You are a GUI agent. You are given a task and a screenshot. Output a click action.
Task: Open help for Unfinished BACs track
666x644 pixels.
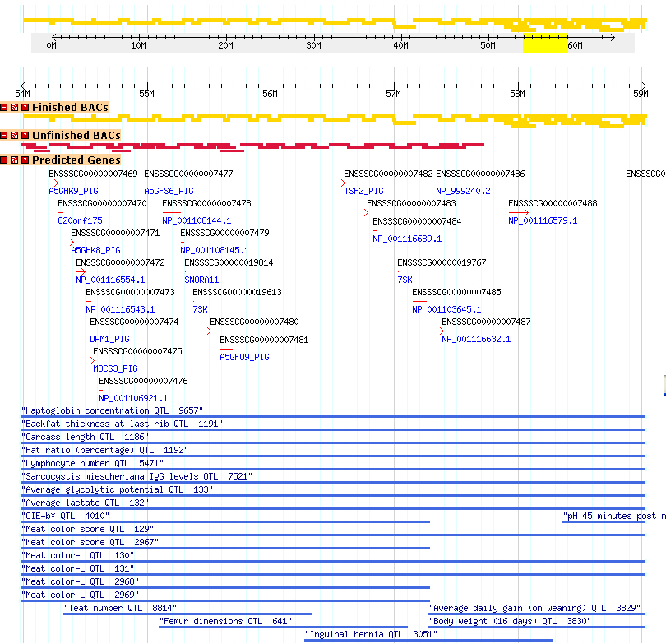pos(25,135)
